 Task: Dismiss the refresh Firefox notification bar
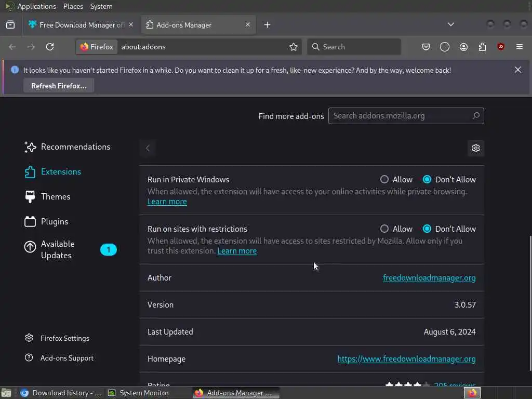(518, 70)
